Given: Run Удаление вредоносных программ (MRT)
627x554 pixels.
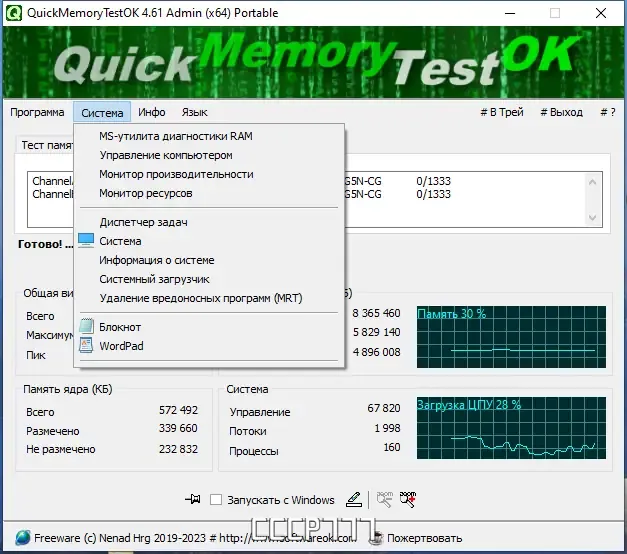Looking at the screenshot, I should tap(209, 298).
